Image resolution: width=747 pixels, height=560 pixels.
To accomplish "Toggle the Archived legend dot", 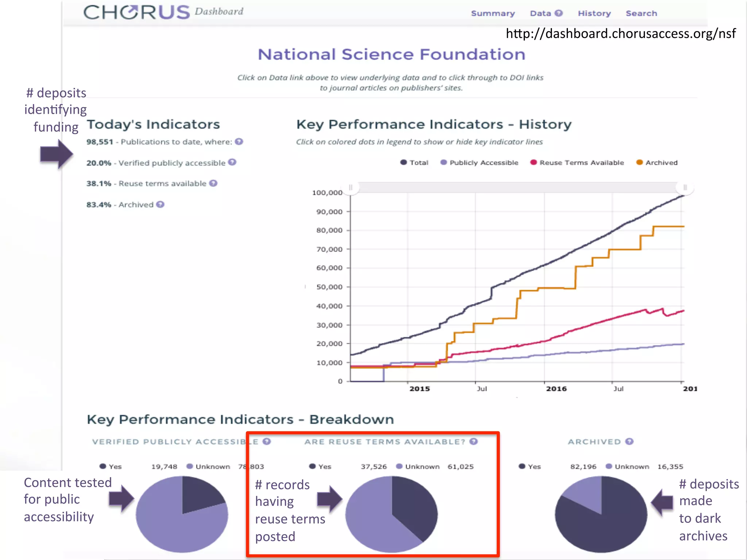I will pos(639,162).
